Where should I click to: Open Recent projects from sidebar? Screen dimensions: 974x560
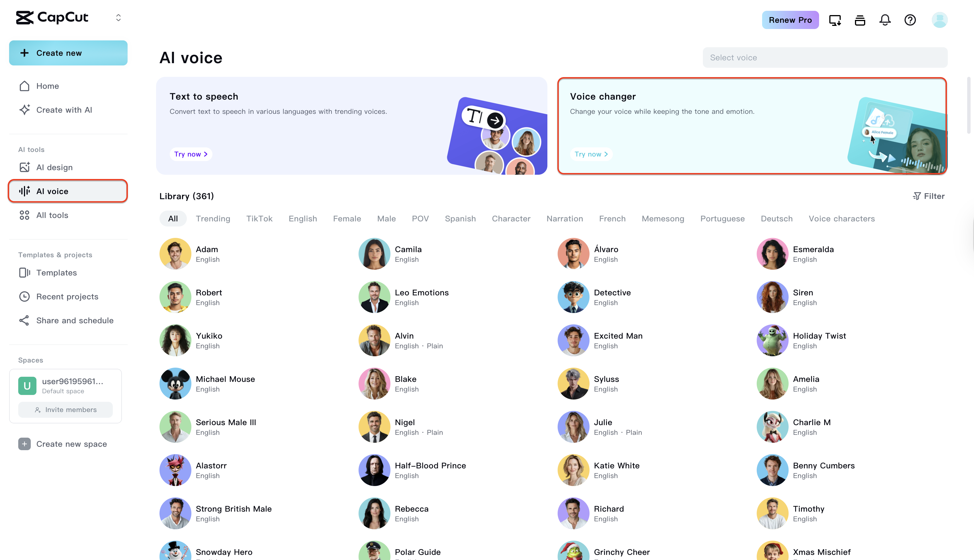pyautogui.click(x=67, y=297)
